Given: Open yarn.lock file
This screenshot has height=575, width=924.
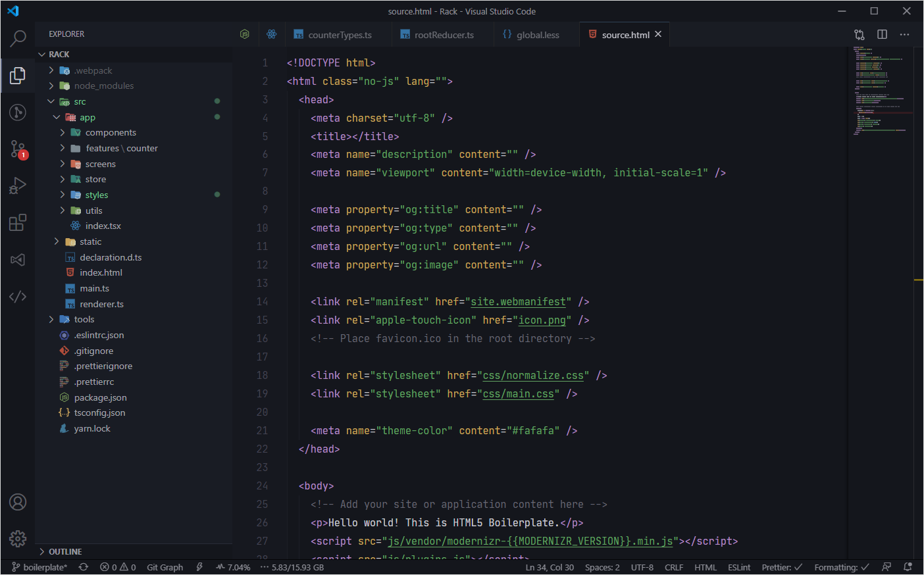Looking at the screenshot, I should pos(135,428).
